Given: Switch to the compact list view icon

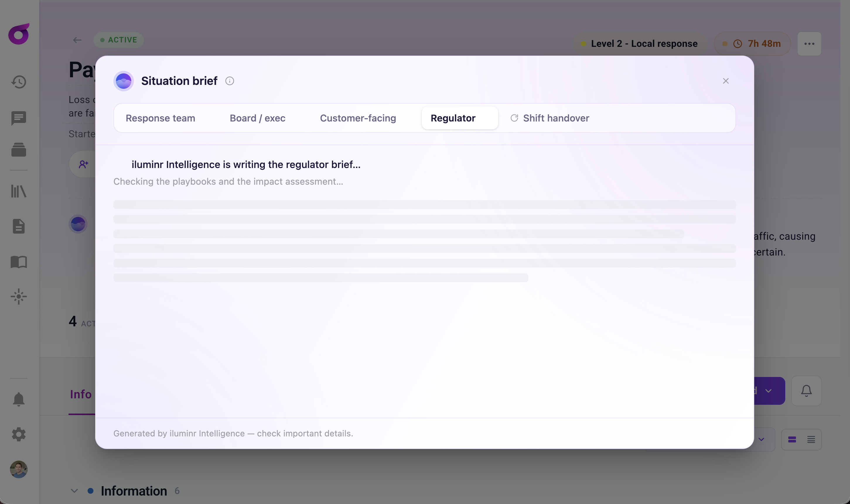Looking at the screenshot, I should click(811, 440).
